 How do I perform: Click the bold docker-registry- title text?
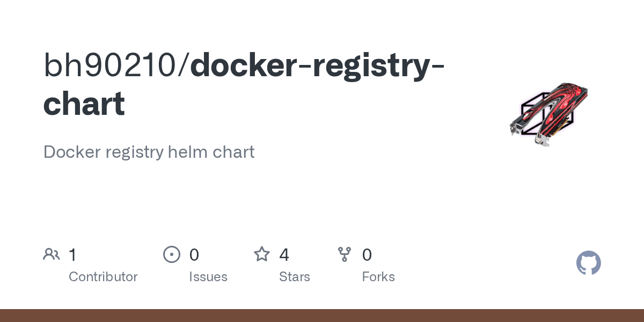coord(317,67)
